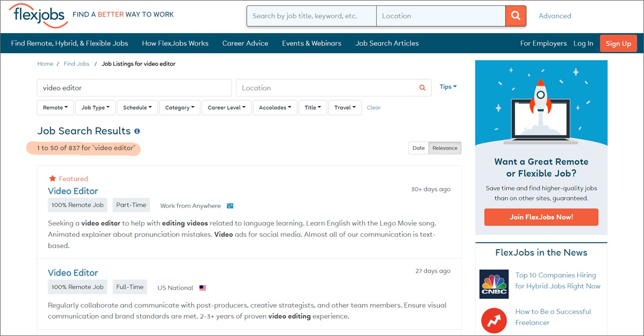Click the Log In link

pos(583,43)
